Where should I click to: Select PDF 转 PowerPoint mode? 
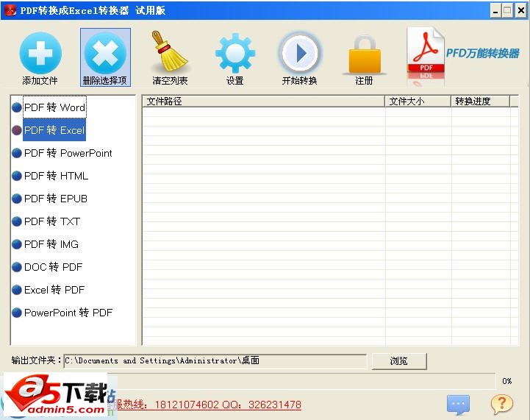(x=68, y=153)
